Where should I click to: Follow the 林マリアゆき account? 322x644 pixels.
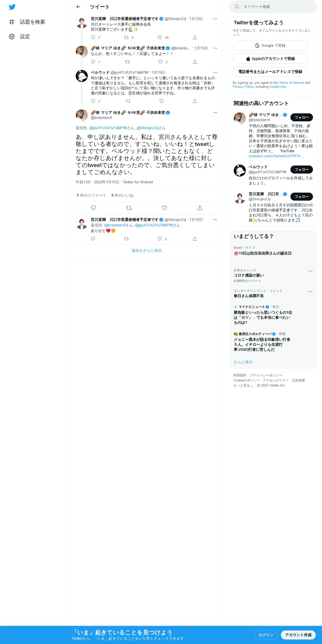click(x=301, y=117)
